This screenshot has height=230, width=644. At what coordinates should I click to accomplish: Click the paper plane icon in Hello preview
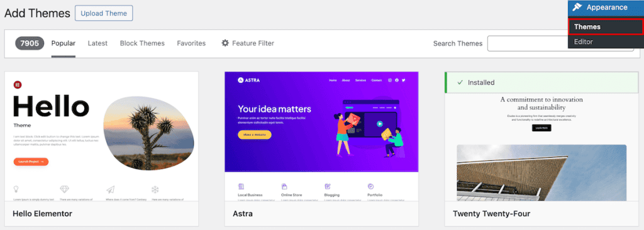pyautogui.click(x=110, y=189)
